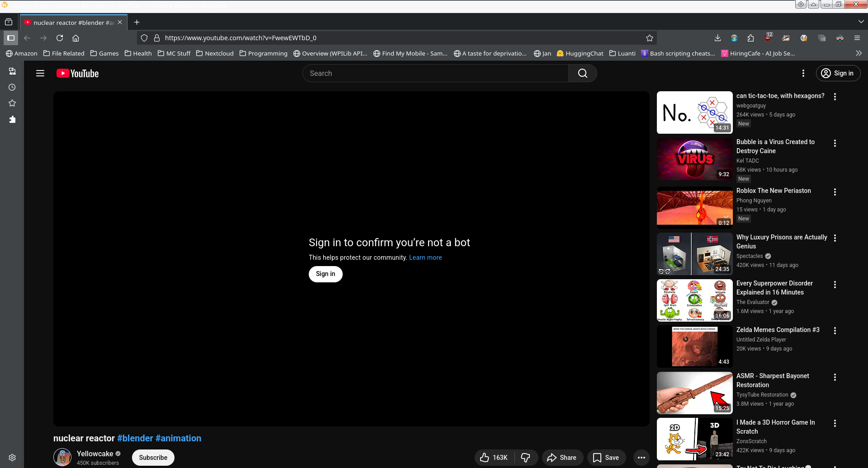
Task: Save the video to a playlist
Action: [606, 458]
